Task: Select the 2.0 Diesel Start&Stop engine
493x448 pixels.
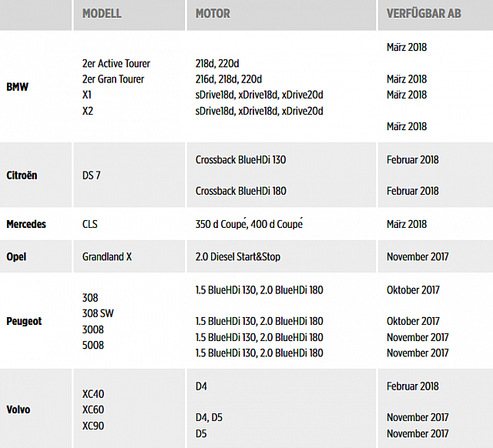Action: (x=238, y=256)
